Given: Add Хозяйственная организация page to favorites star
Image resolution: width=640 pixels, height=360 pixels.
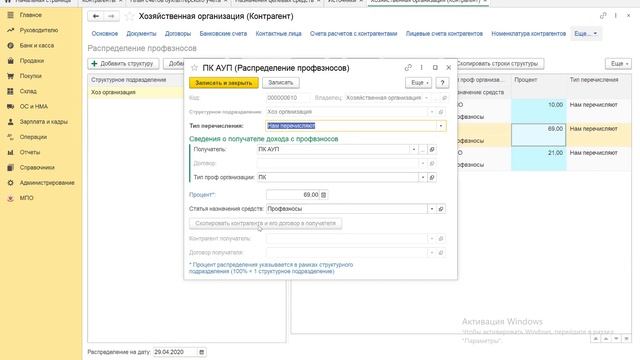Looking at the screenshot, I should coord(129,16).
